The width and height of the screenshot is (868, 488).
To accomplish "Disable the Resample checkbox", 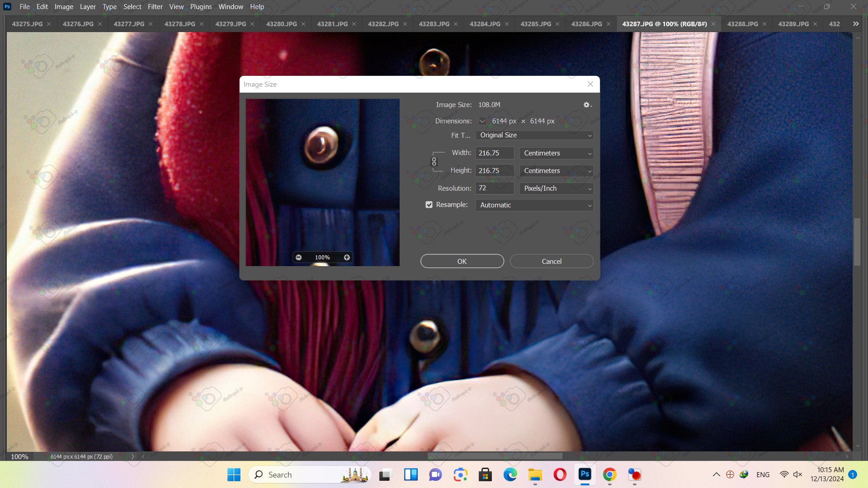I will (x=429, y=205).
